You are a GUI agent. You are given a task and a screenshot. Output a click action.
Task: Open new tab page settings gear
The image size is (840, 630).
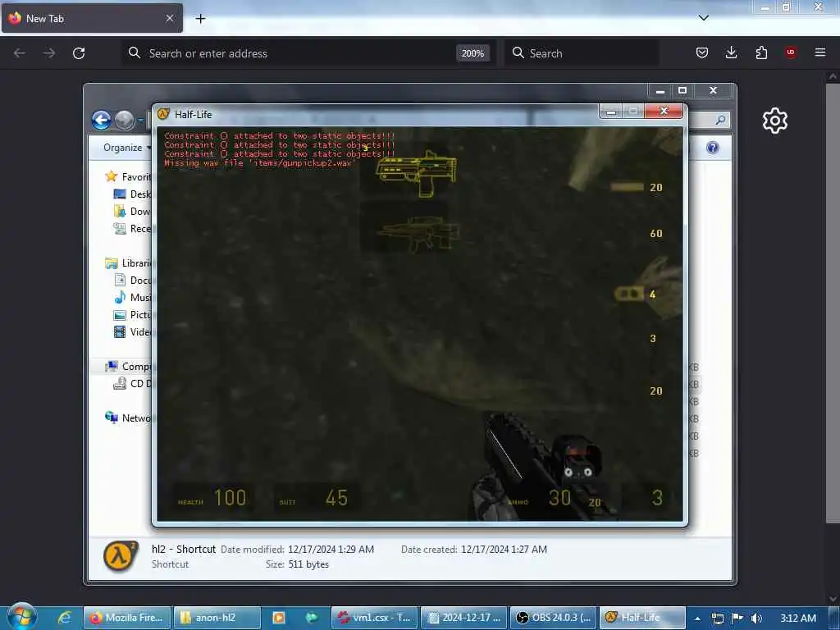(775, 121)
